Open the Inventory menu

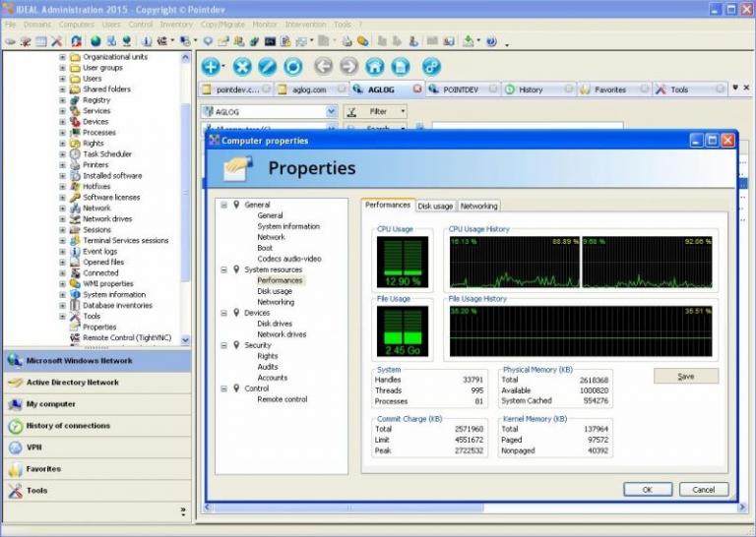coord(176,24)
